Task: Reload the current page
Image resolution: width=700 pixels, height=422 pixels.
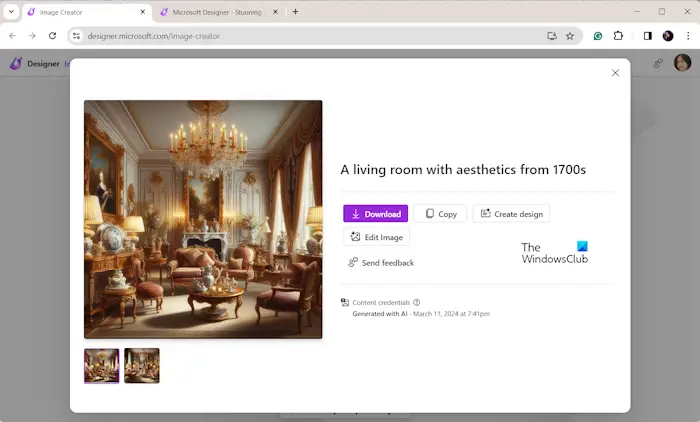Action: pos(52,36)
